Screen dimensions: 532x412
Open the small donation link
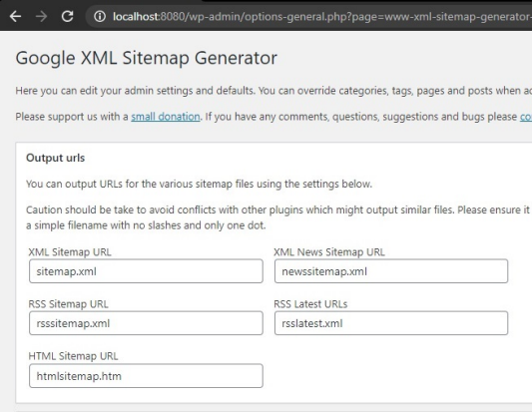166,117
